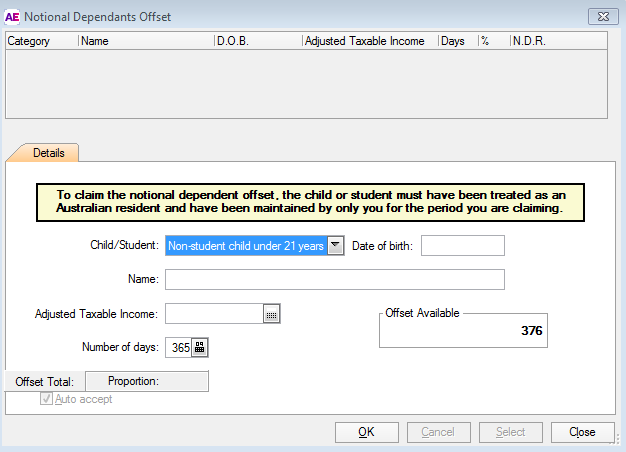
Task: Focus the Name text field
Action: [334, 279]
